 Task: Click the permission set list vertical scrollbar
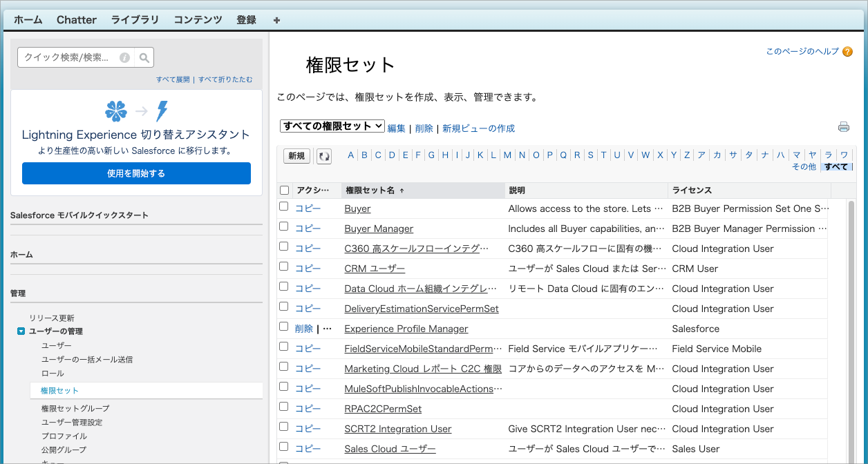click(851, 331)
